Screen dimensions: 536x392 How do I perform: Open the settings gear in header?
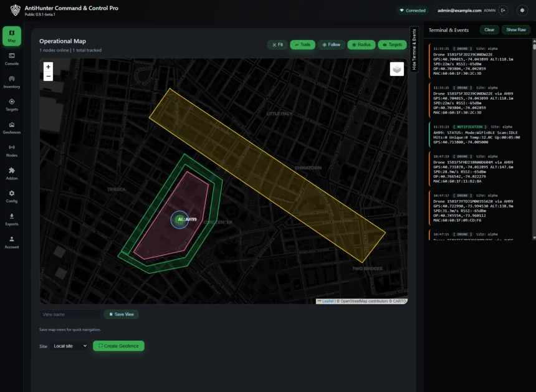click(x=522, y=10)
